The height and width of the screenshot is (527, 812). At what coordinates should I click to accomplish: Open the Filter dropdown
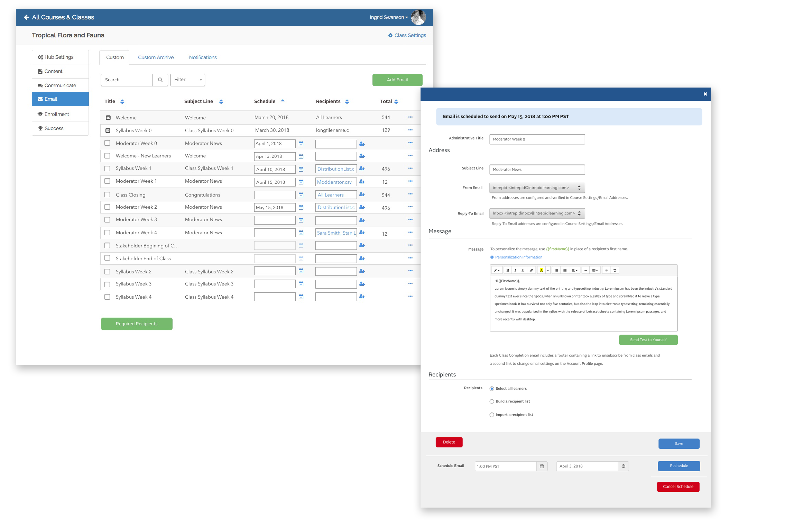(187, 80)
